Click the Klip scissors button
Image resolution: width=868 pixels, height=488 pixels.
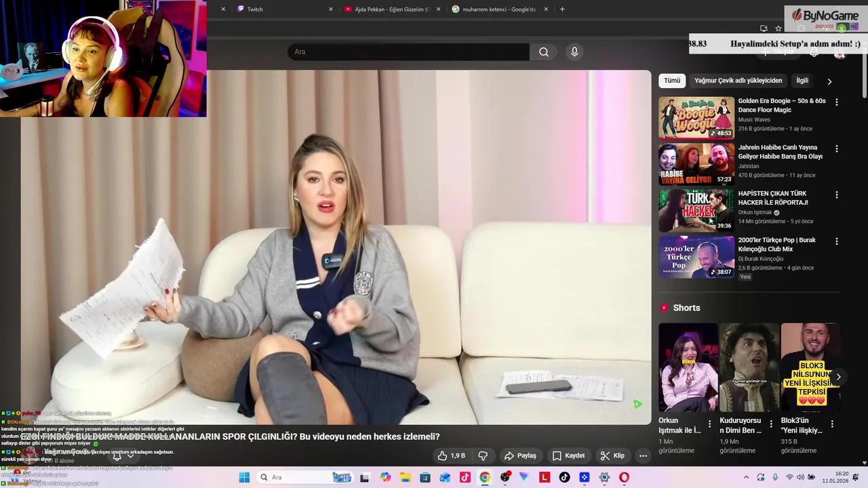pyautogui.click(x=612, y=456)
